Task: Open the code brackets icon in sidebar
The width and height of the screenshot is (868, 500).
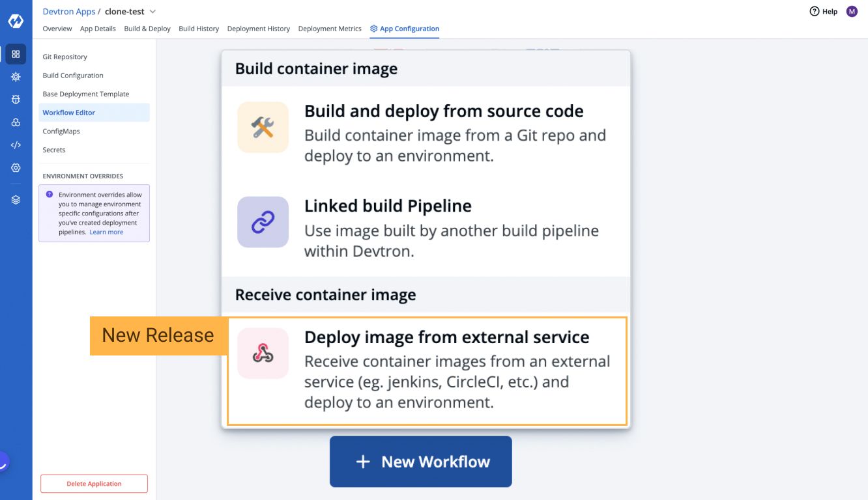Action: point(16,145)
